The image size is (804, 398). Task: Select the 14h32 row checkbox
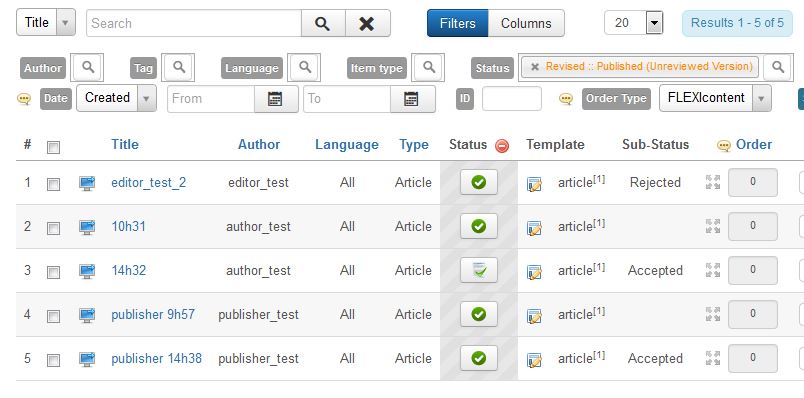pos(53,272)
